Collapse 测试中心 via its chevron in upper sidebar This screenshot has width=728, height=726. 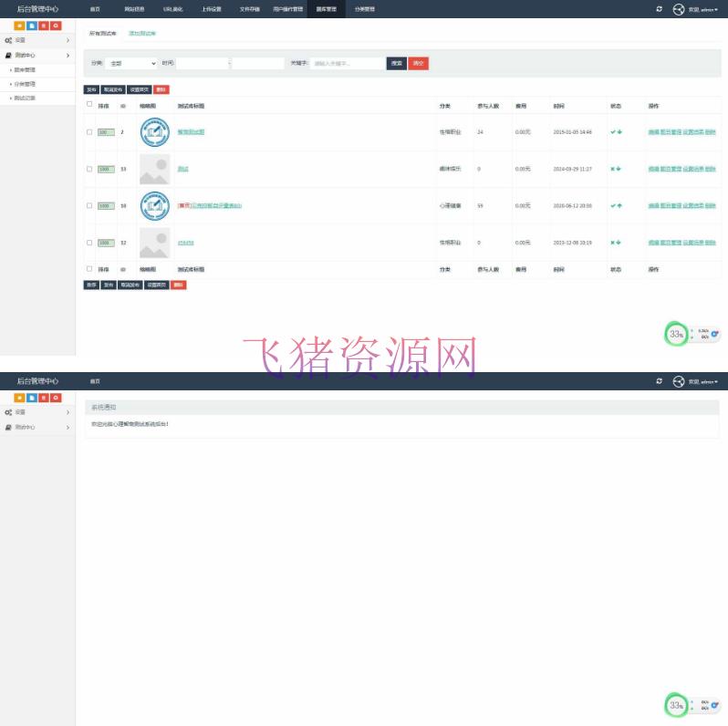[x=68, y=56]
